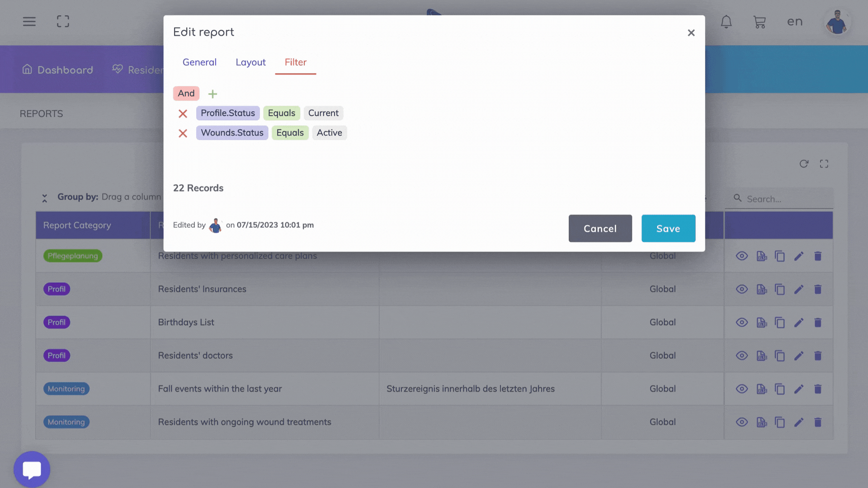Open the Equals operator for Wounds.Status

pos(290,133)
